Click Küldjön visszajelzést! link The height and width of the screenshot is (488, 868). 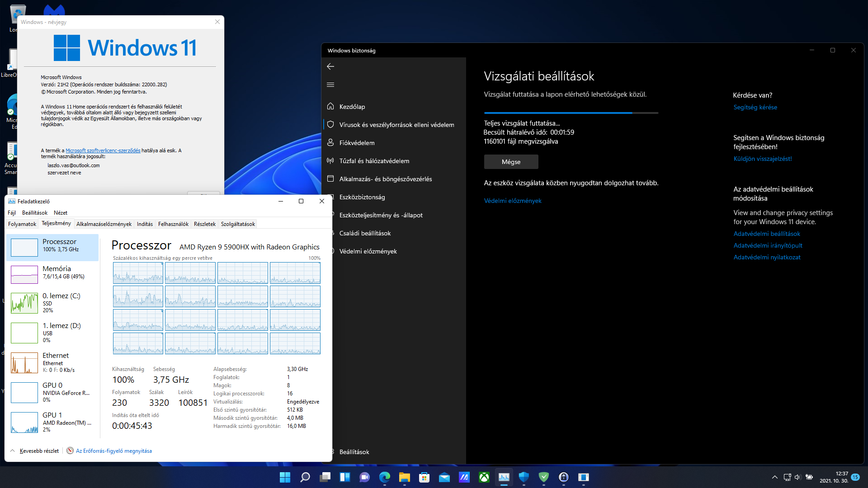(763, 159)
